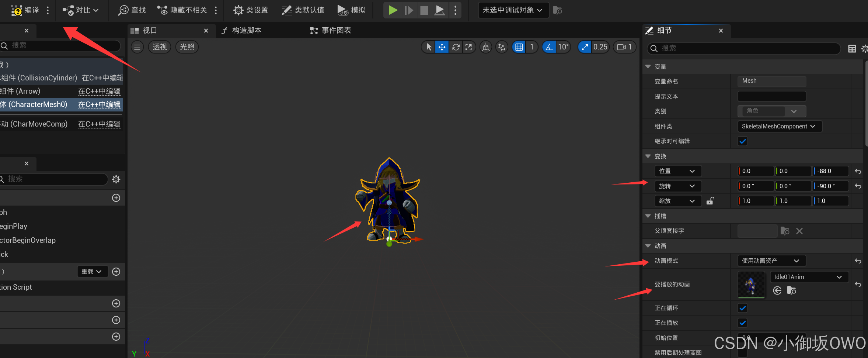Browse for parent socket icon
The height and width of the screenshot is (358, 868).
point(785,231)
